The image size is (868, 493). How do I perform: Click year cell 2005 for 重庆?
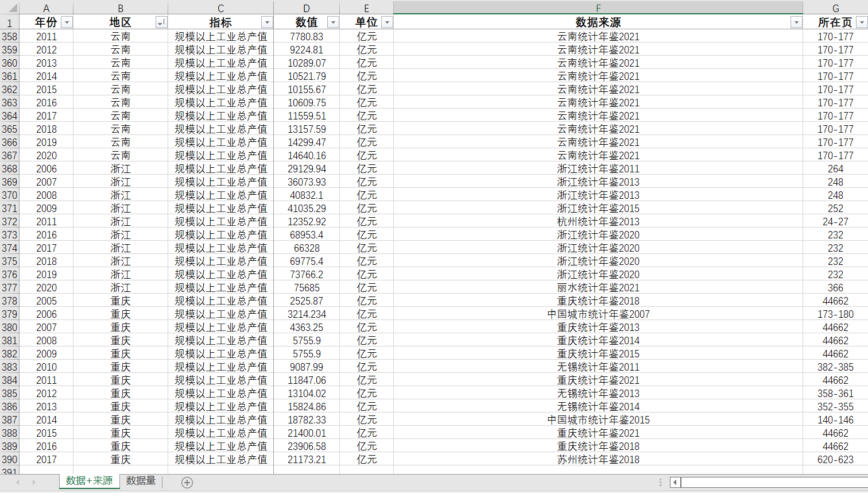pyautogui.click(x=46, y=301)
